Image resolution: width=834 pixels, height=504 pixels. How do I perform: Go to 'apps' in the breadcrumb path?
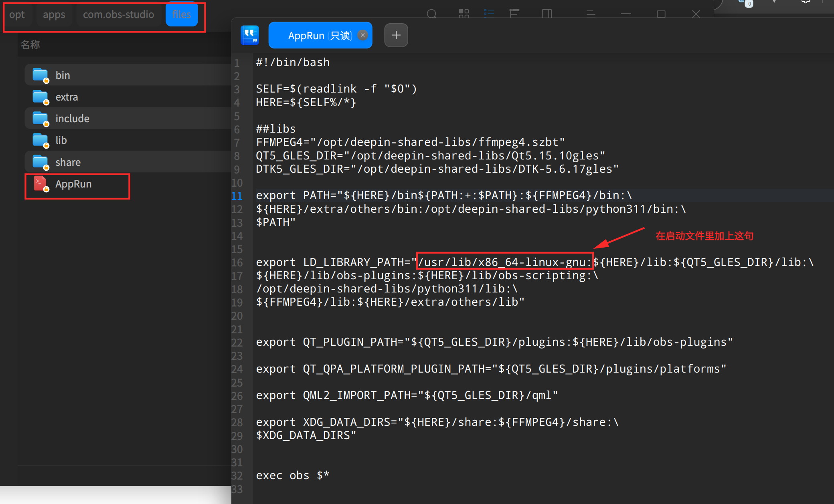click(54, 15)
